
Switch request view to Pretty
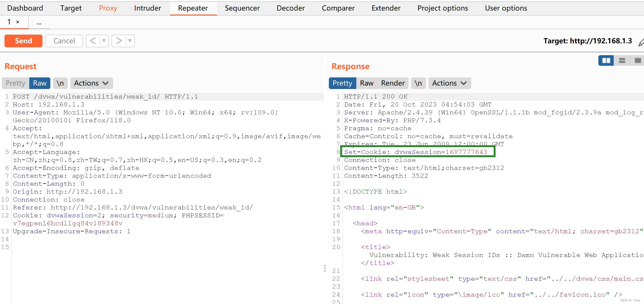15,83
